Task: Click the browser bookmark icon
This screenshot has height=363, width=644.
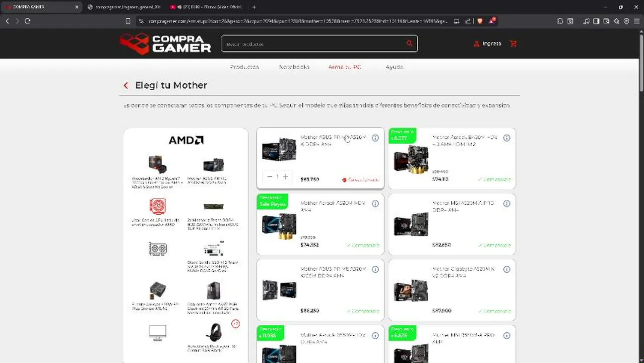Action: pos(128,21)
